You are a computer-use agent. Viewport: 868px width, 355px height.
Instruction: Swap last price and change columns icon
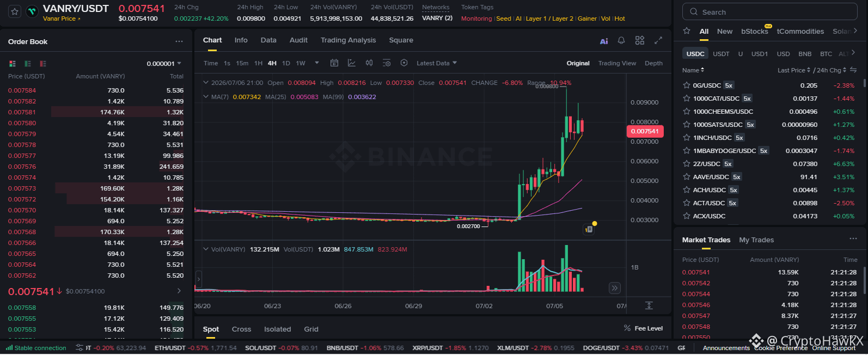(853, 70)
